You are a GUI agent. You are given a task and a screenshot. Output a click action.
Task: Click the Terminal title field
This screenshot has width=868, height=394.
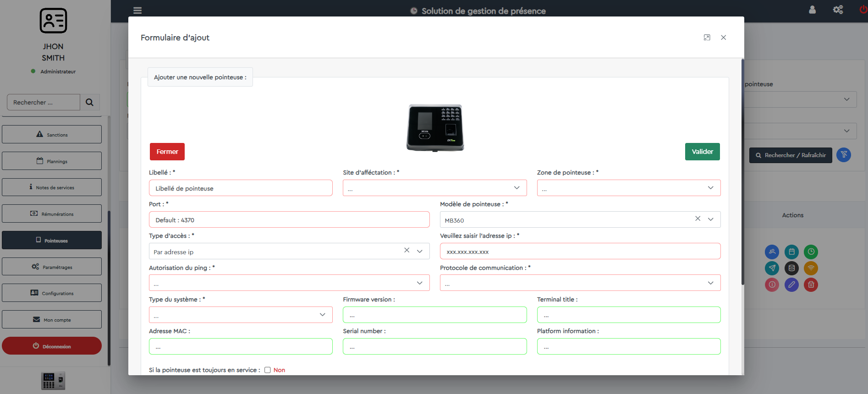(629, 315)
